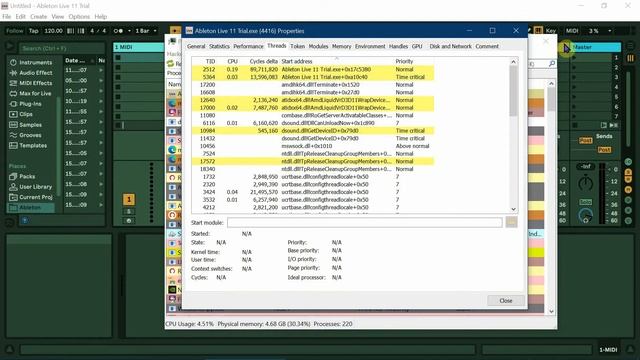
Task: Click Process Hacker search magnifier icon
Action: pyautogui.click(x=552, y=64)
